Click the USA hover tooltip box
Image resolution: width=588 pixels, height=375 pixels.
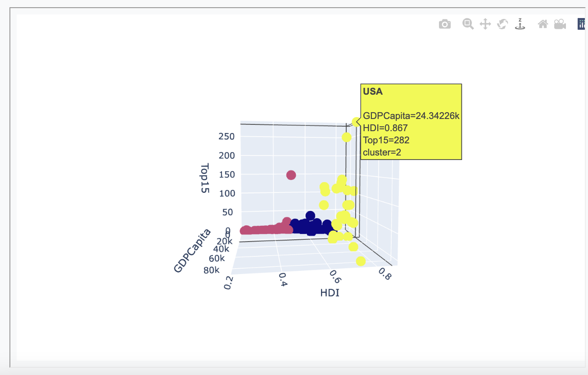point(411,121)
